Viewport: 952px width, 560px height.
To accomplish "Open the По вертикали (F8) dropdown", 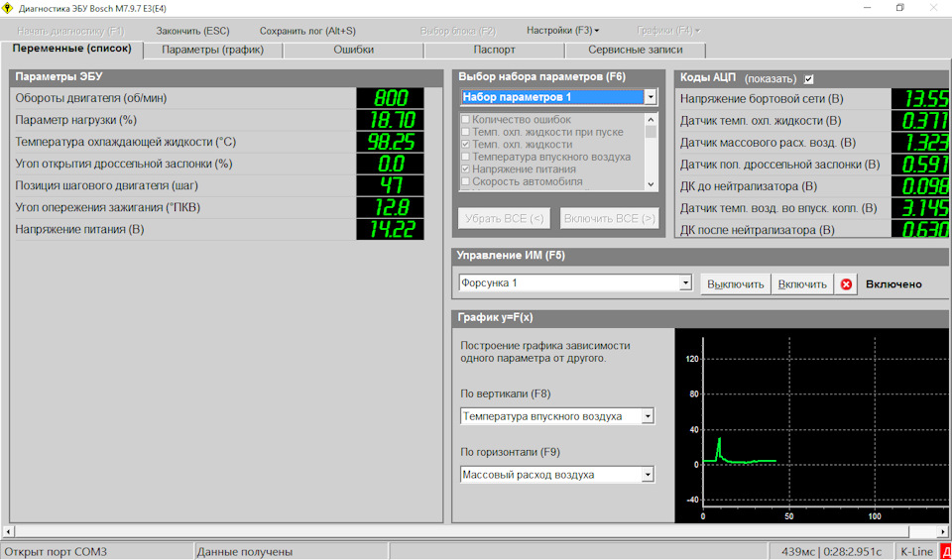I will [x=648, y=417].
